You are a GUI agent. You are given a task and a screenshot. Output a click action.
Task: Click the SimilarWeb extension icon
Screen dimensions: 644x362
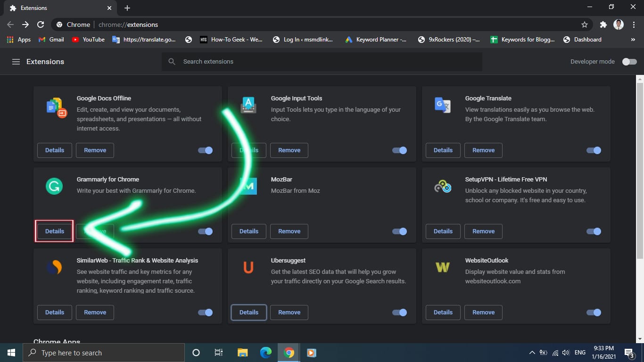(x=54, y=267)
